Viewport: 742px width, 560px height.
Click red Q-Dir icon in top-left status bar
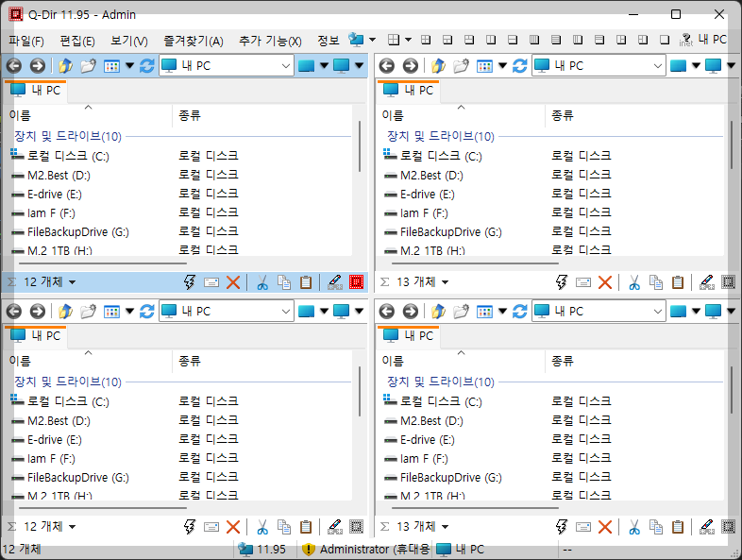(x=356, y=282)
